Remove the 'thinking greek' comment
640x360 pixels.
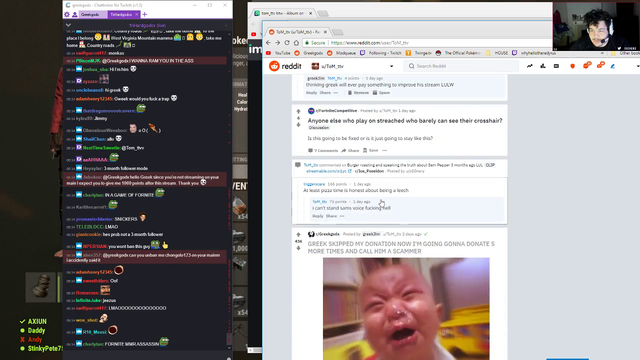point(358,93)
